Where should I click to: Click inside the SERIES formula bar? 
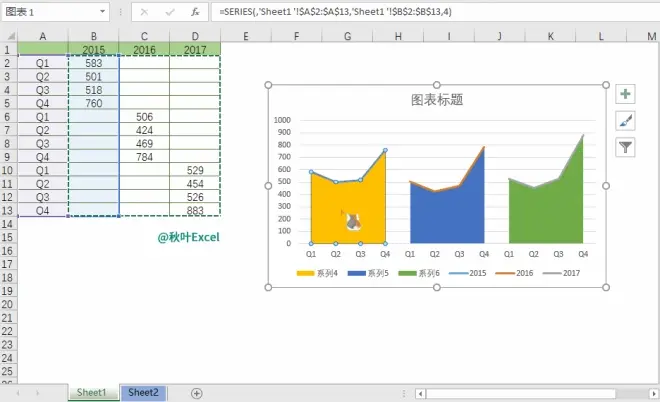[x=436, y=12]
